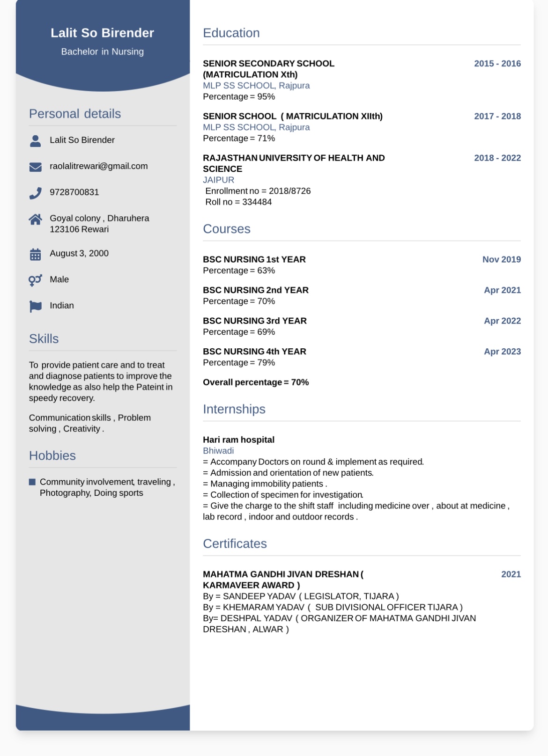Screen dimensions: 548x756
Task: Click the Internships section heading
Action: click(234, 409)
